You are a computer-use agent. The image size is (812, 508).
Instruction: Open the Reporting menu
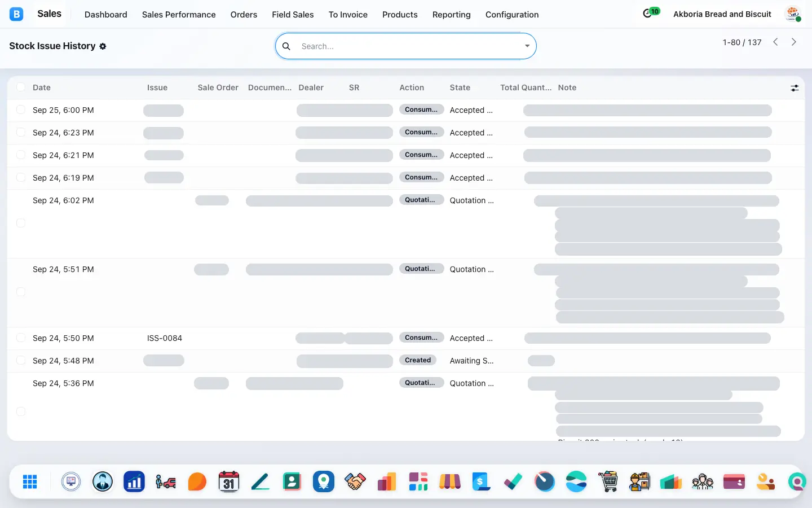coord(451,15)
